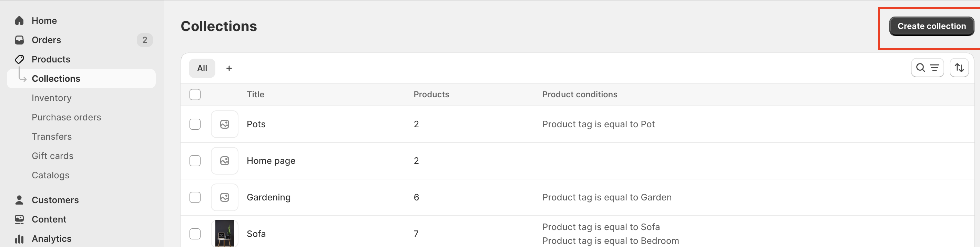980x247 pixels.
Task: Switch to the All view tab
Action: click(202, 69)
